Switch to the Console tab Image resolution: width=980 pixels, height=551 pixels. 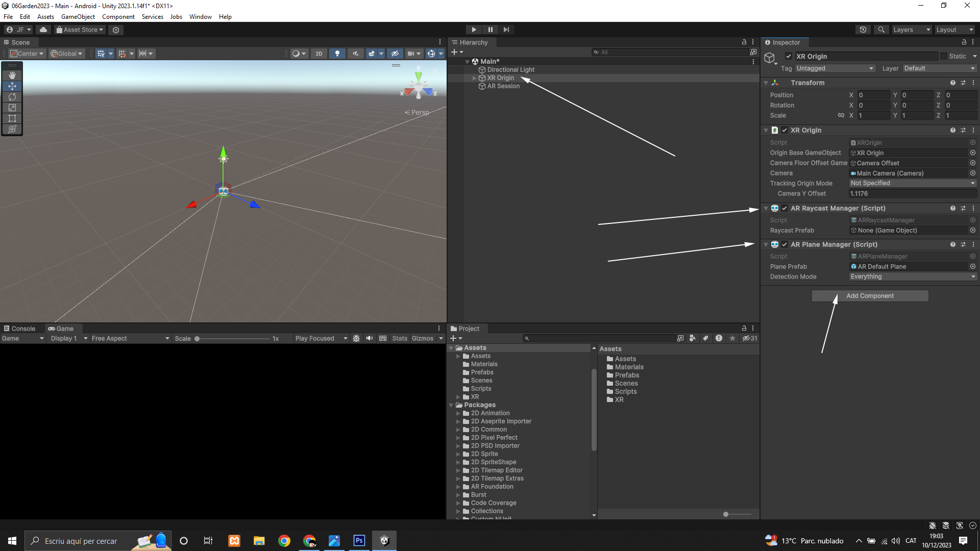(x=19, y=329)
